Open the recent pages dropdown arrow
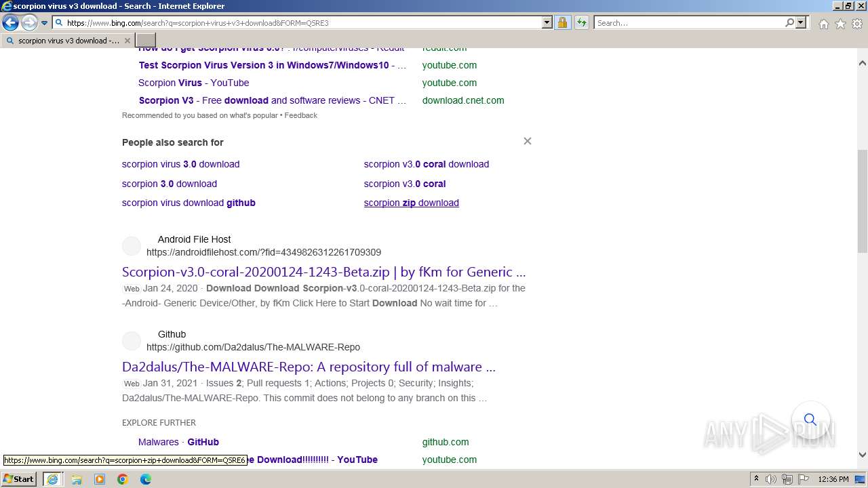This screenshot has height=488, width=868. [x=45, y=23]
